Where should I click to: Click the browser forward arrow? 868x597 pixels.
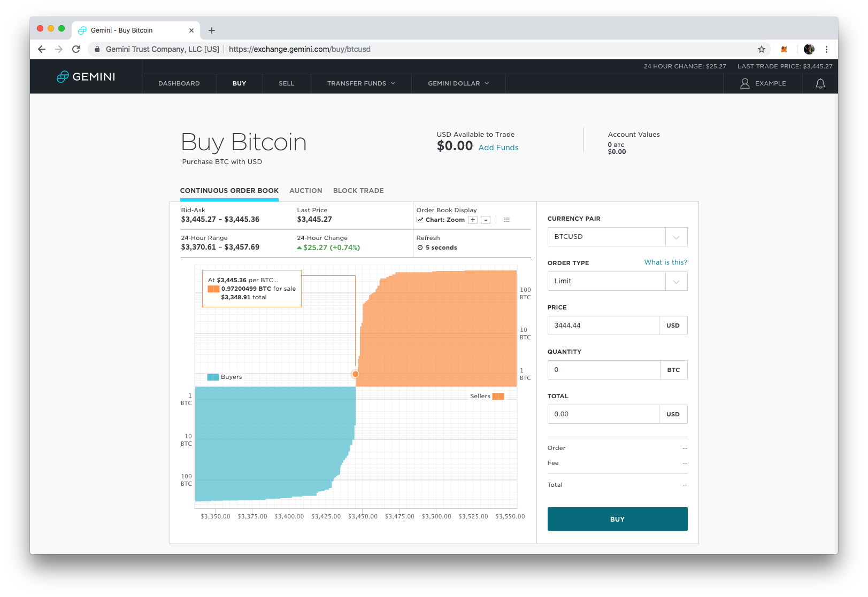[x=59, y=49]
